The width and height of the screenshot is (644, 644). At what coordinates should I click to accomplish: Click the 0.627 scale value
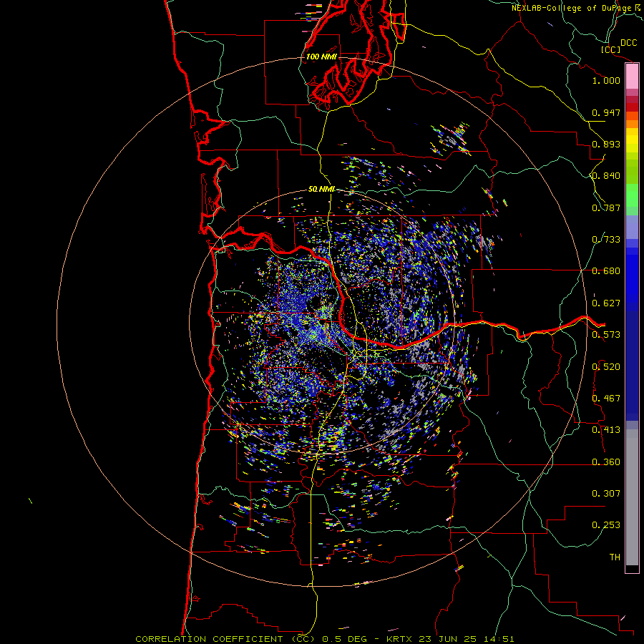point(606,303)
